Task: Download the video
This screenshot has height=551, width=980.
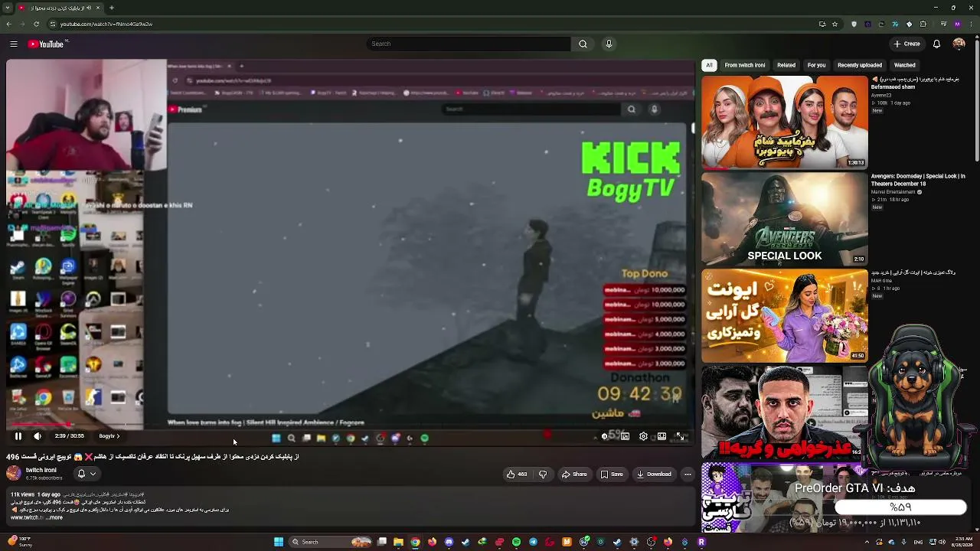Action: 654,474
